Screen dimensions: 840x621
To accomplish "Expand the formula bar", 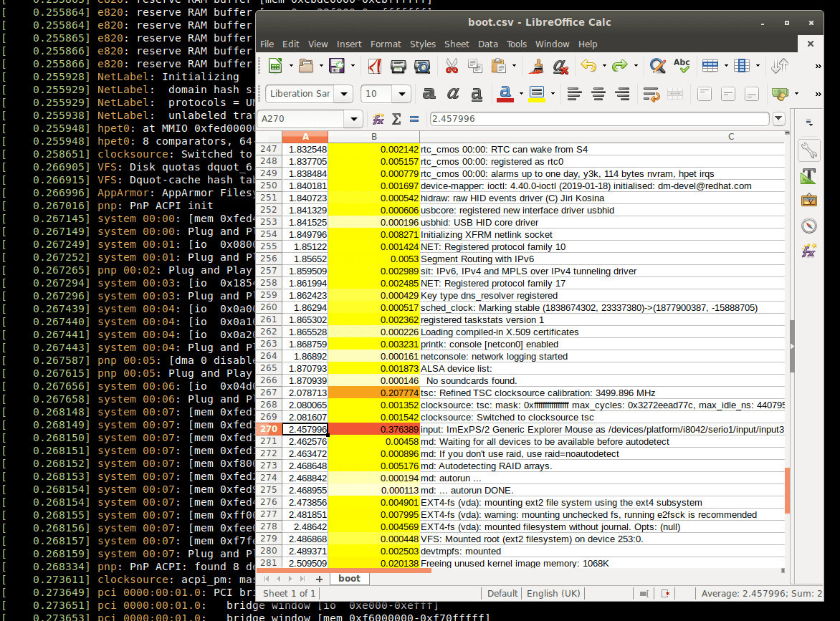I will 778,118.
